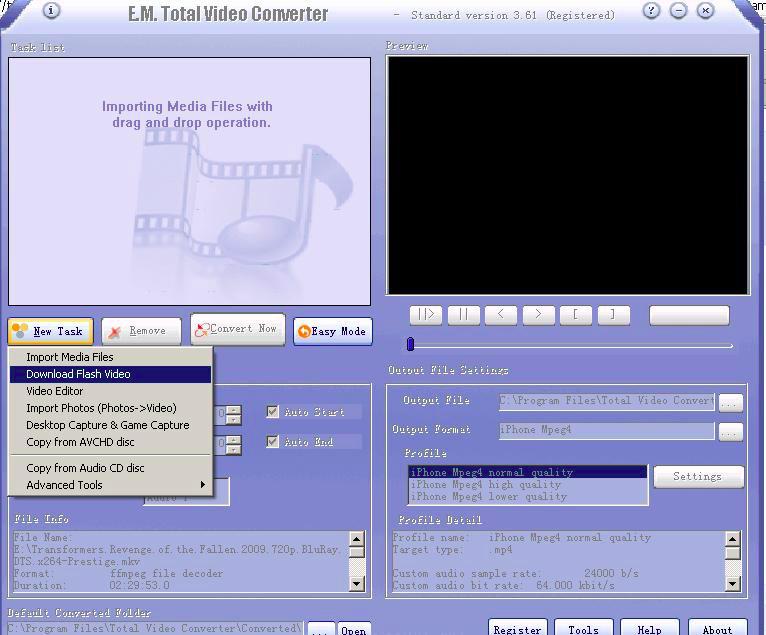Click the Output Format field
The width and height of the screenshot is (766, 635).
[x=606, y=430]
